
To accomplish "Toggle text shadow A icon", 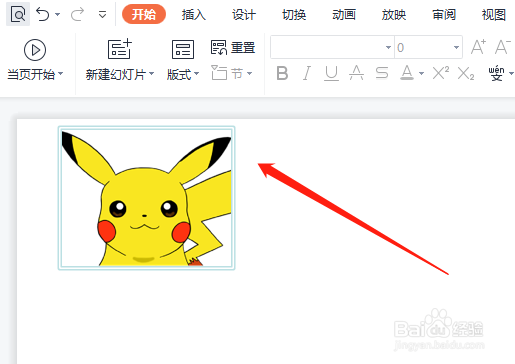I will [356, 73].
